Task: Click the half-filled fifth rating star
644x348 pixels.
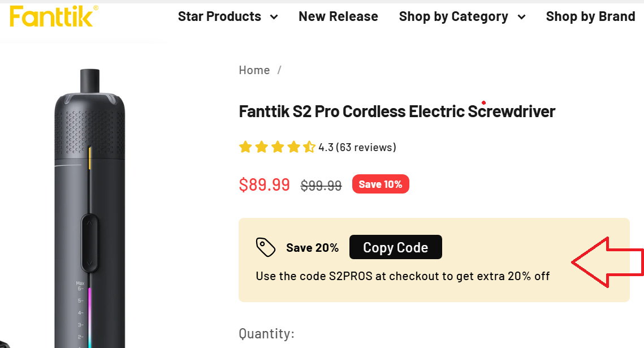Action: coord(309,148)
